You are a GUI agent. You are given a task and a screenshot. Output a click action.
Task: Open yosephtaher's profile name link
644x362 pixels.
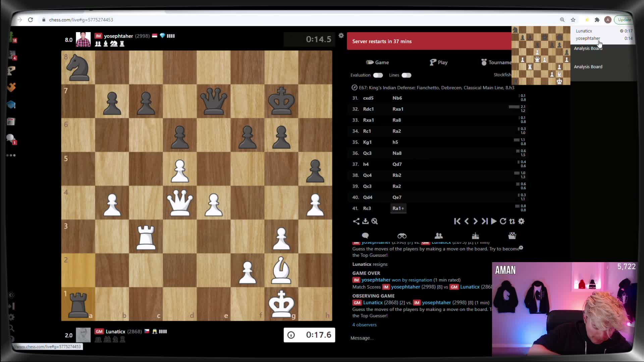[118, 36]
